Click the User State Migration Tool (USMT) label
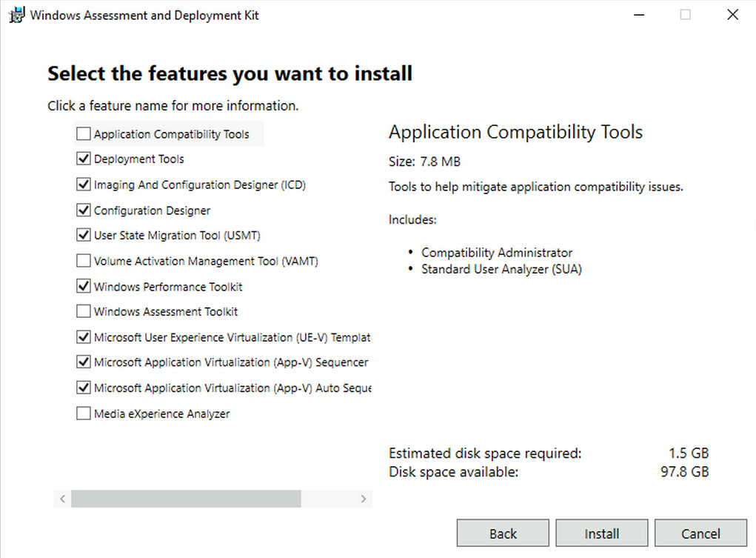Viewport: 756px width, 558px height. pos(177,236)
